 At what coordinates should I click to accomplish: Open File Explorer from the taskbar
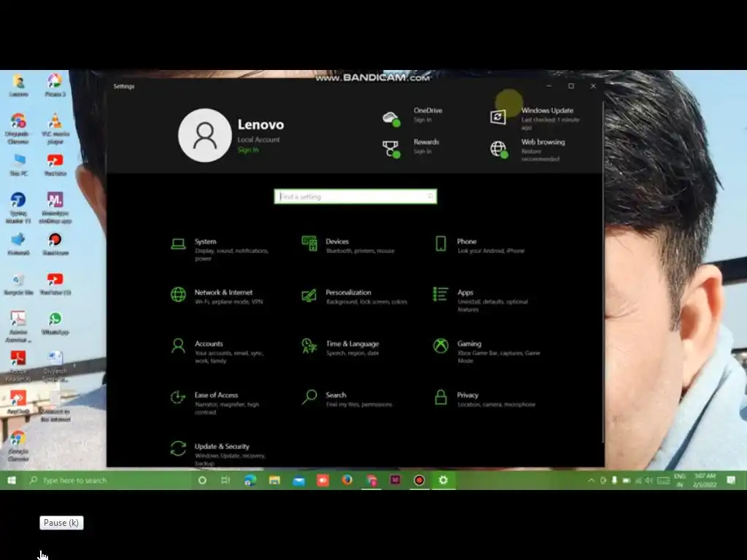[x=274, y=480]
